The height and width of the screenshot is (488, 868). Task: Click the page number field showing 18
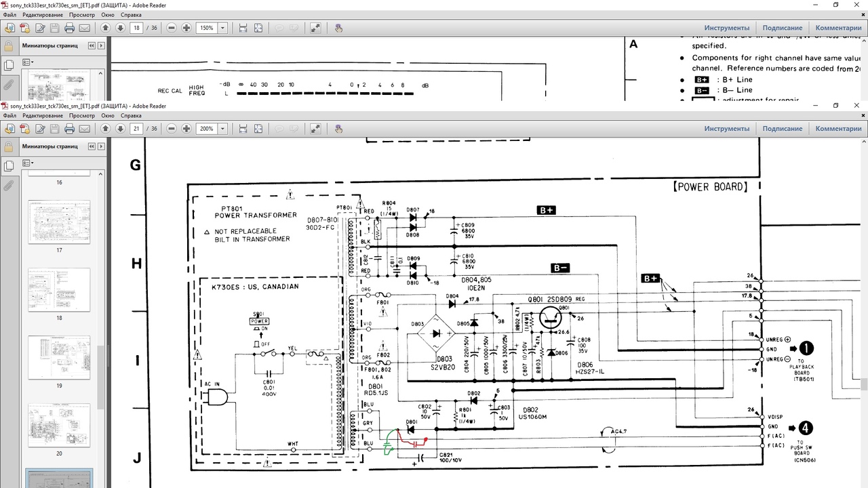tap(137, 28)
